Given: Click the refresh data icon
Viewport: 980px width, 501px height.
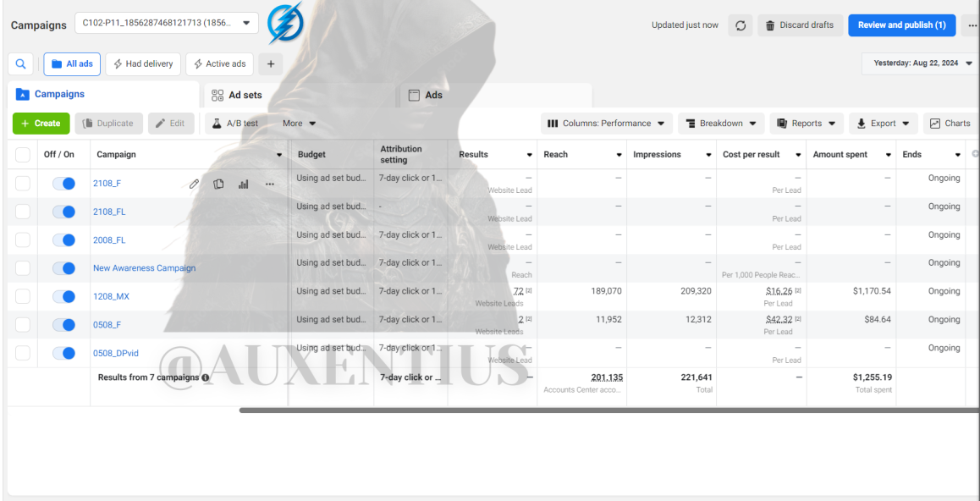Looking at the screenshot, I should pyautogui.click(x=741, y=25).
